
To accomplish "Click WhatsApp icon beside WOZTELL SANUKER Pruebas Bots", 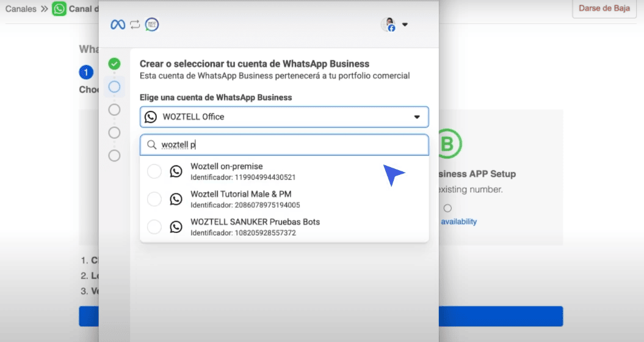I will [x=176, y=226].
